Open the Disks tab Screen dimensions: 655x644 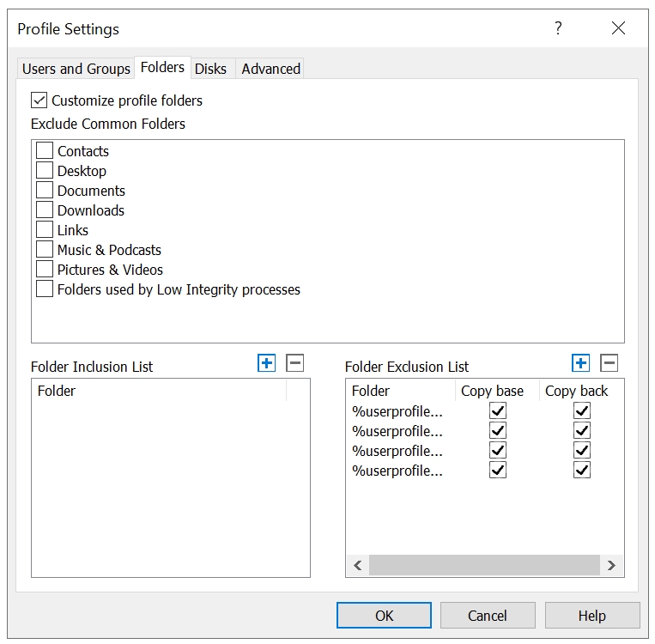point(210,69)
